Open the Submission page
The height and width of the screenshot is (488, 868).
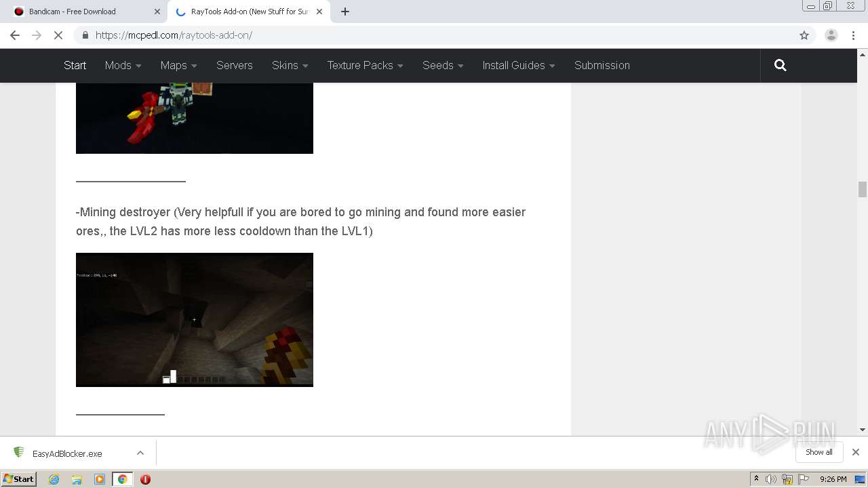tap(602, 65)
